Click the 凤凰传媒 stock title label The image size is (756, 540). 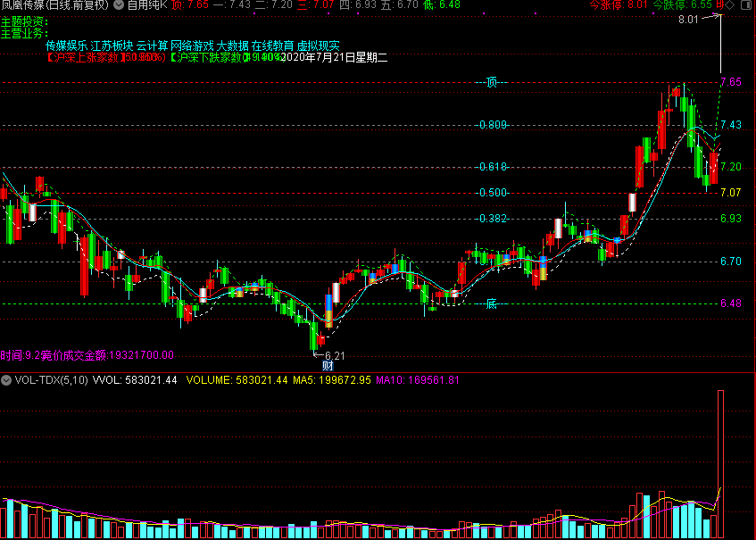point(54,4)
